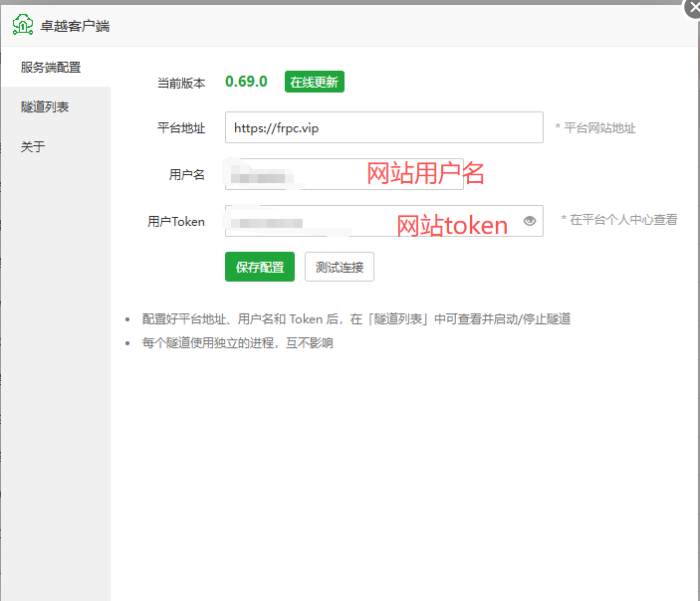Viewport: 700px width, 601px height.
Task: Click the green cloud app logo
Action: point(23,25)
